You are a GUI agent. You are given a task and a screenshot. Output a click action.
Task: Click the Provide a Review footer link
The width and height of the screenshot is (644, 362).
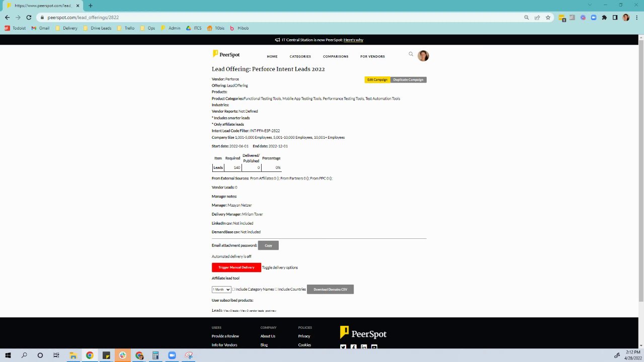(x=225, y=336)
